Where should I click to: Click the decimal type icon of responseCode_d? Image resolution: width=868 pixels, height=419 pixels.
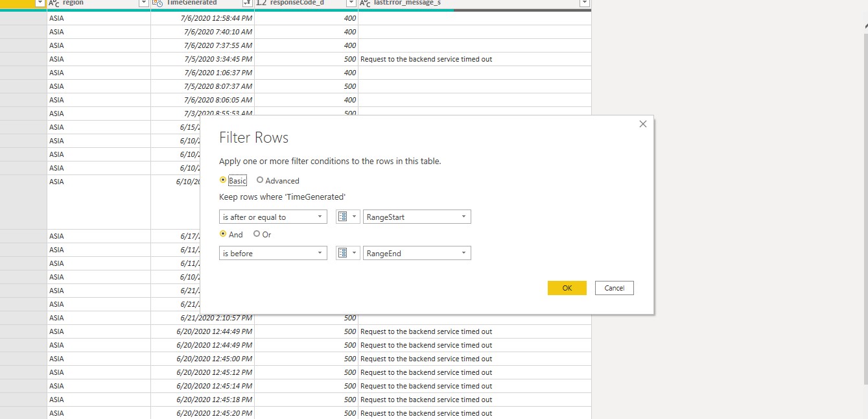(261, 3)
